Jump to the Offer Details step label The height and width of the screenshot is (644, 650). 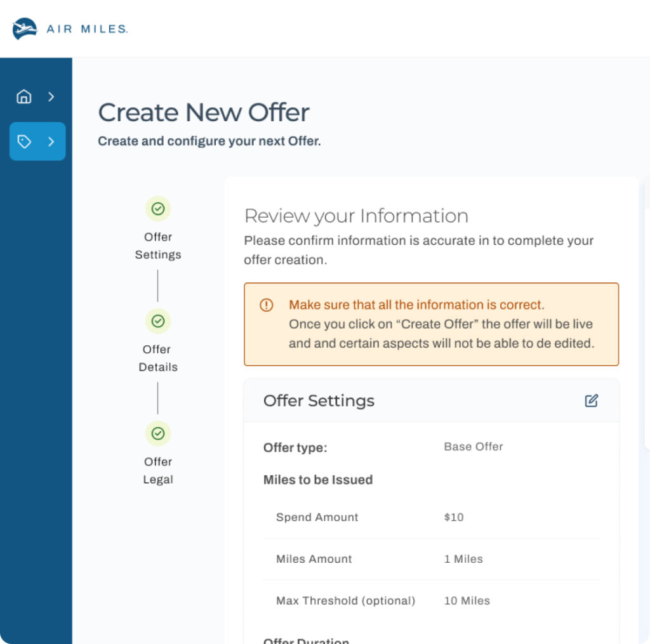tap(158, 358)
